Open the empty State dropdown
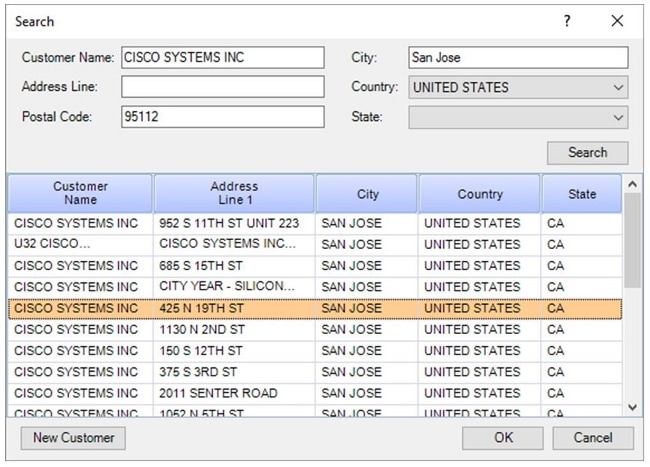Image resolution: width=650 pixels, height=467 pixels. [x=518, y=117]
